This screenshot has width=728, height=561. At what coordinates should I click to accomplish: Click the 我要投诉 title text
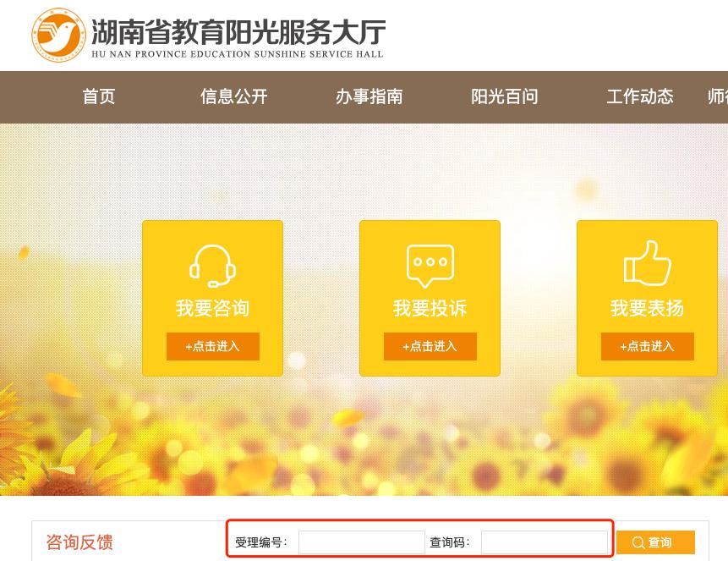pyautogui.click(x=430, y=308)
